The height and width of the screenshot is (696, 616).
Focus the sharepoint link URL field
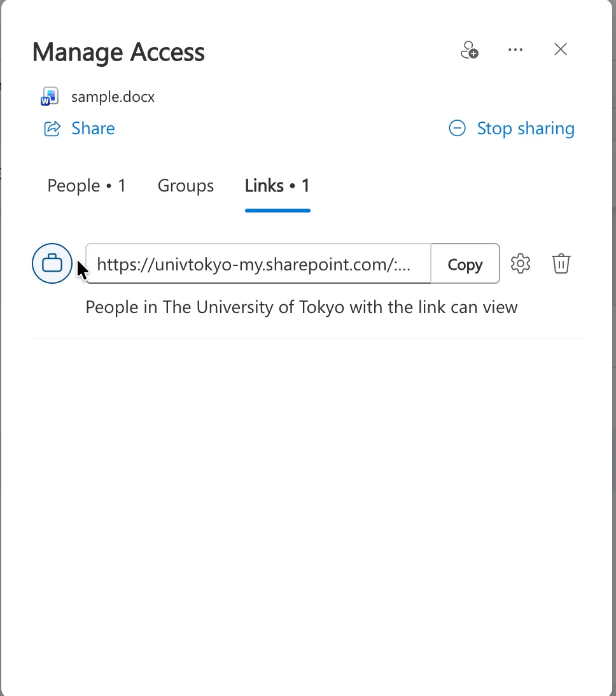tap(258, 263)
